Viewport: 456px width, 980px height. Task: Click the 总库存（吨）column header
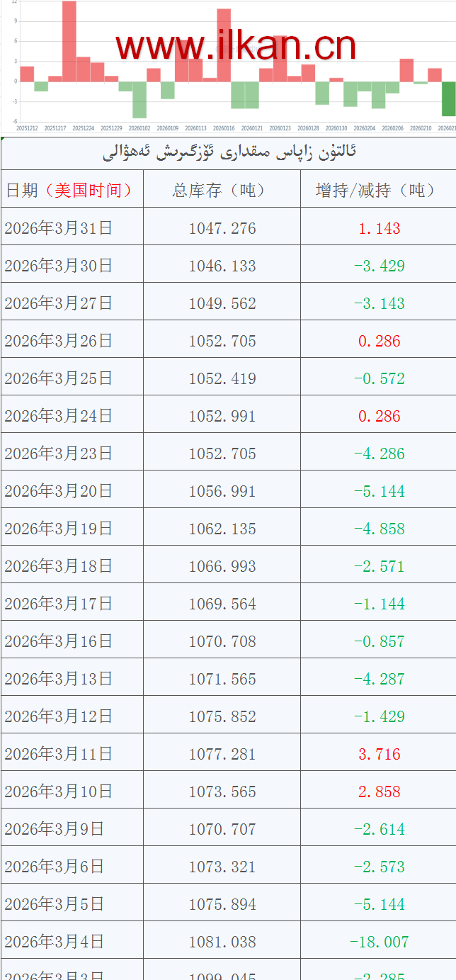pyautogui.click(x=222, y=190)
